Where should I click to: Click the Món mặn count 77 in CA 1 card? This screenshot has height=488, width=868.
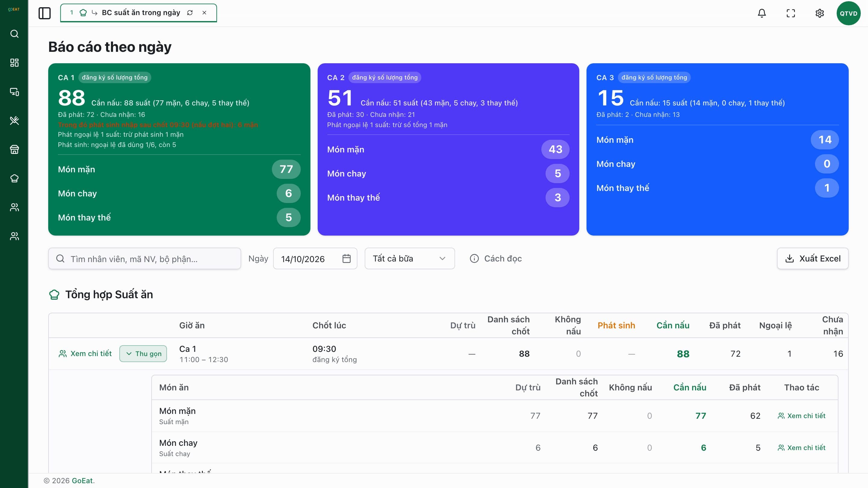coord(286,169)
